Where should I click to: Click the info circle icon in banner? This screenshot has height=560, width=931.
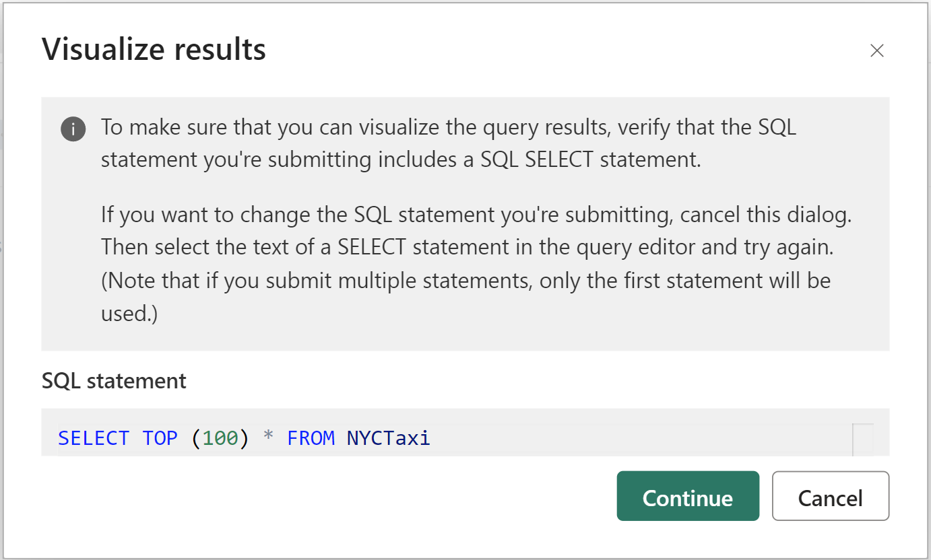[73, 129]
